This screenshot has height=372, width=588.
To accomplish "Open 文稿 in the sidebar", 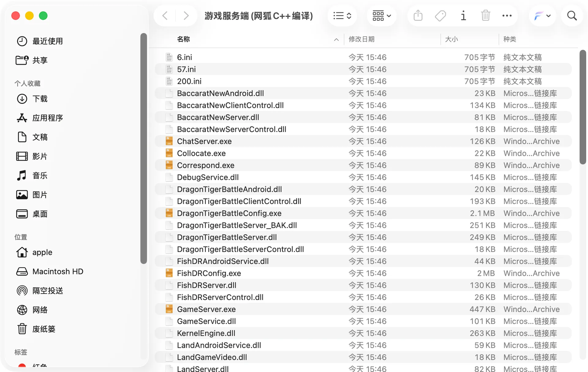I will (32, 137).
